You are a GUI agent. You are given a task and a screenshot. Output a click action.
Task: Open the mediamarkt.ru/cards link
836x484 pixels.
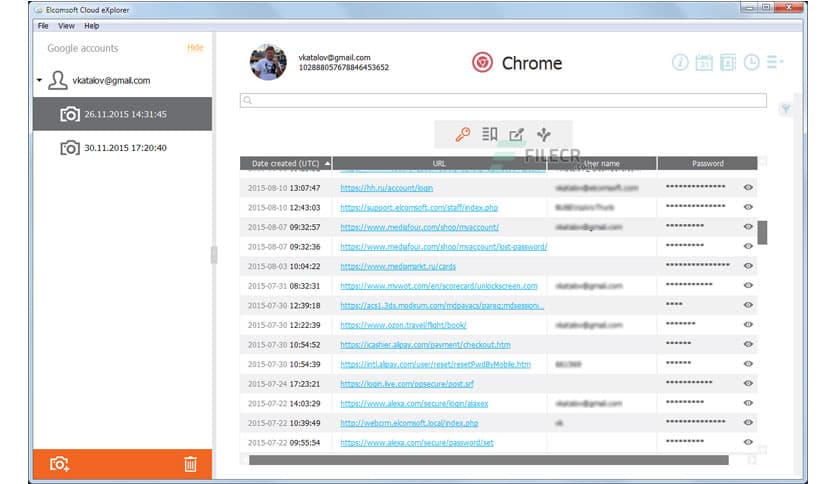click(398, 266)
